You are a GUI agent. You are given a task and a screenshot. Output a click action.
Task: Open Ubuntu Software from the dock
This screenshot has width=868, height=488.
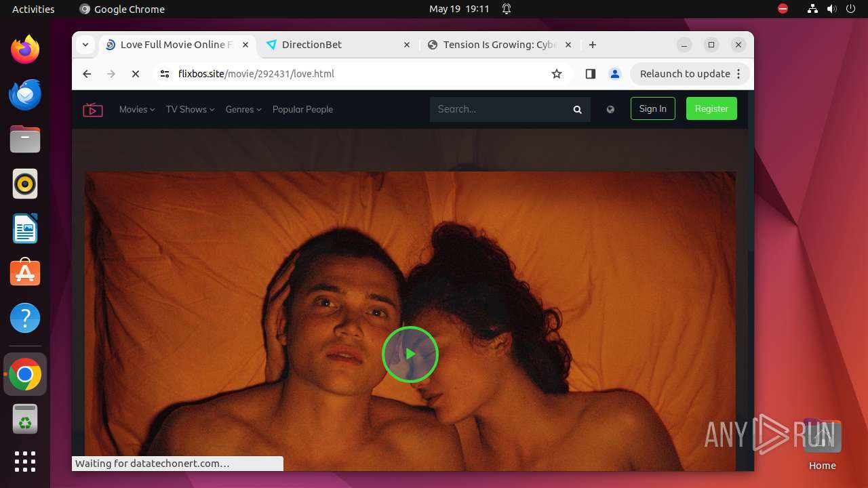click(x=25, y=273)
